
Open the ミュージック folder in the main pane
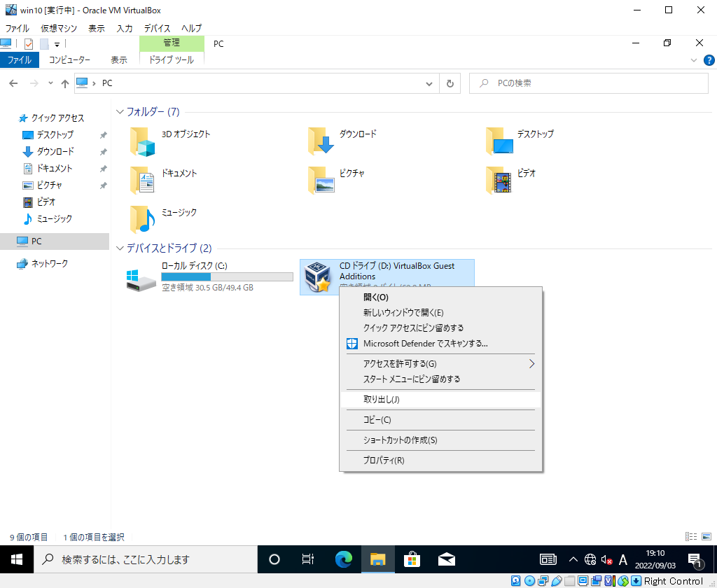point(163,220)
